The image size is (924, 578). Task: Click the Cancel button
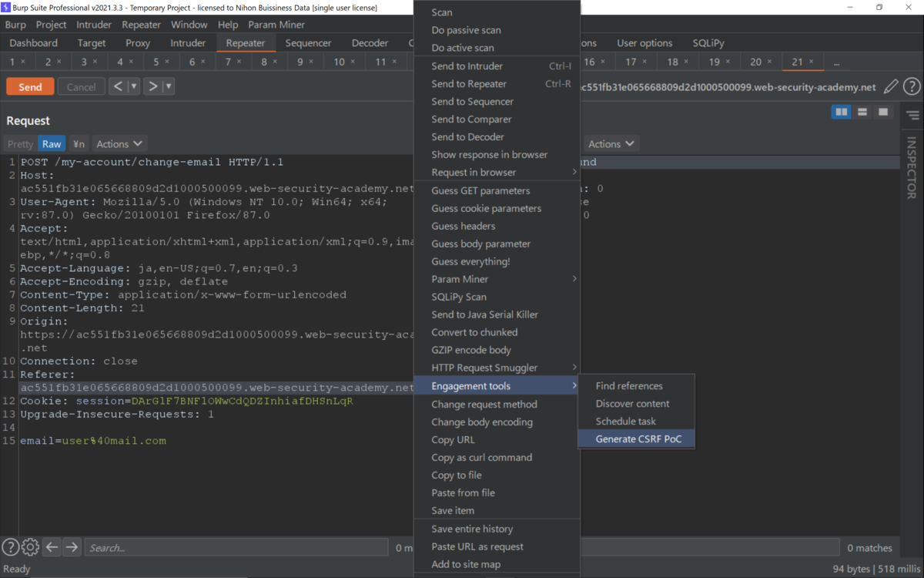81,86
